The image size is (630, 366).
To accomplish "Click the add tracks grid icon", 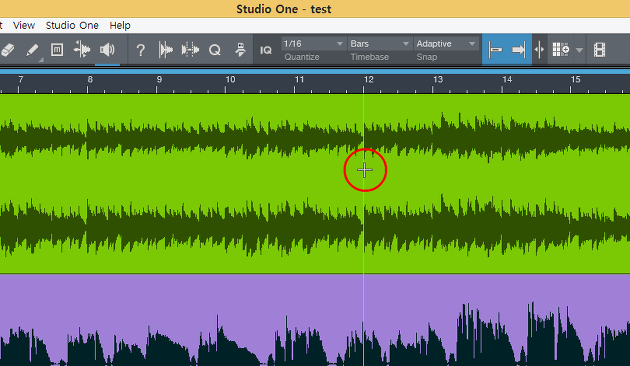I will click(x=561, y=50).
